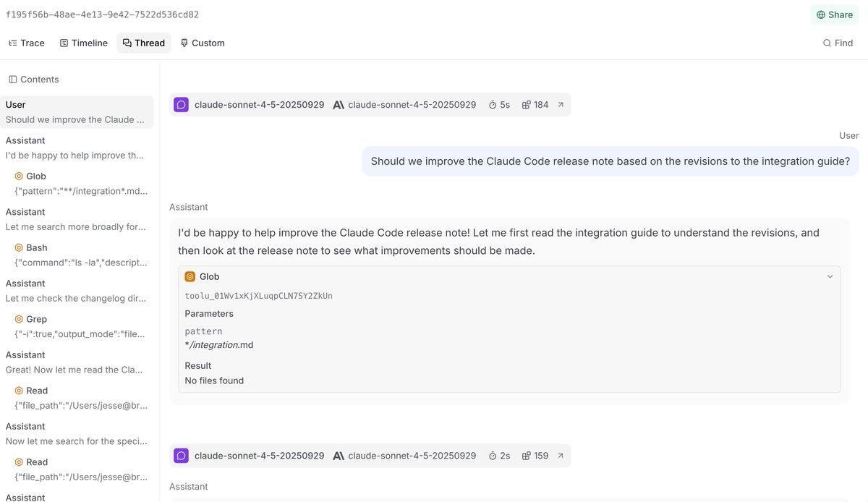868x502 pixels.
Task: Select 'Let me search more broadly' Assistant entry
Action: pos(77,219)
